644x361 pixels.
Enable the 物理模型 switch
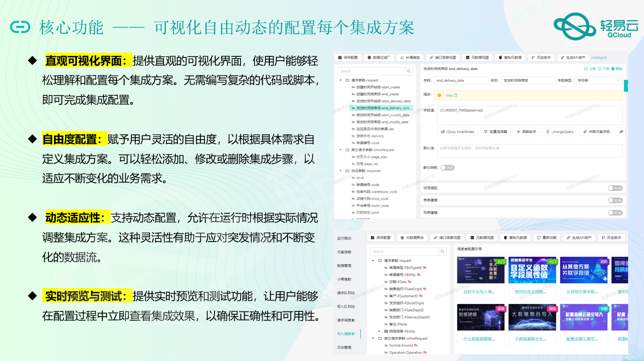(615, 188)
